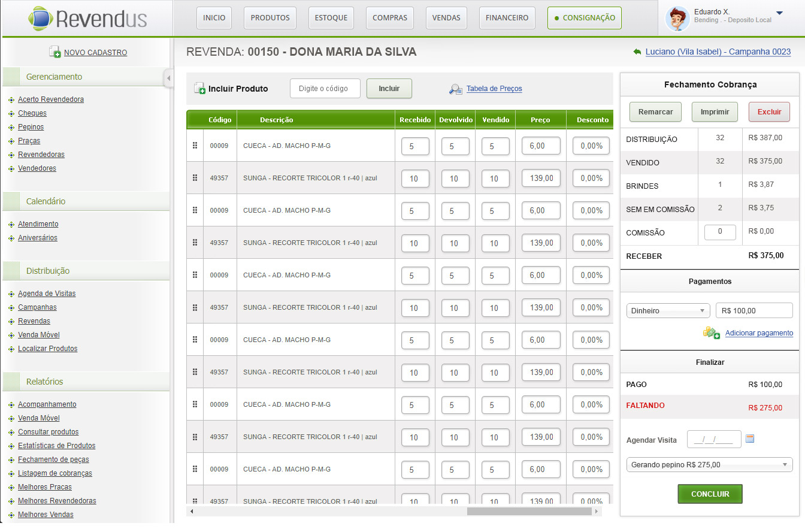Grab the drag handle of first CUECA row
805x532 pixels.
click(x=195, y=146)
